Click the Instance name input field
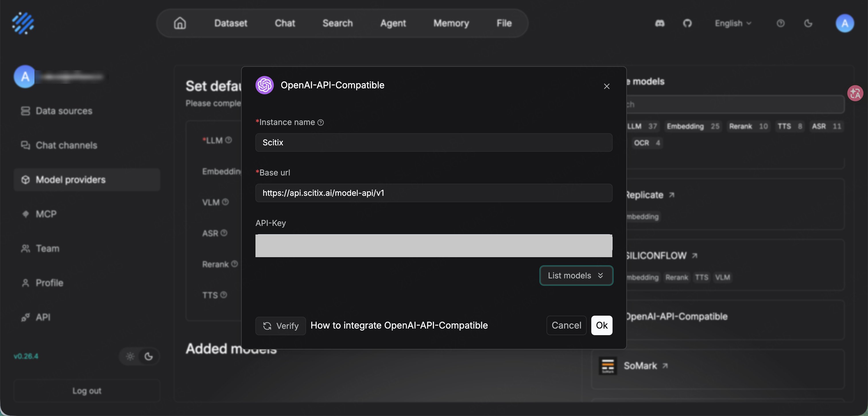This screenshot has height=416, width=868. [434, 142]
